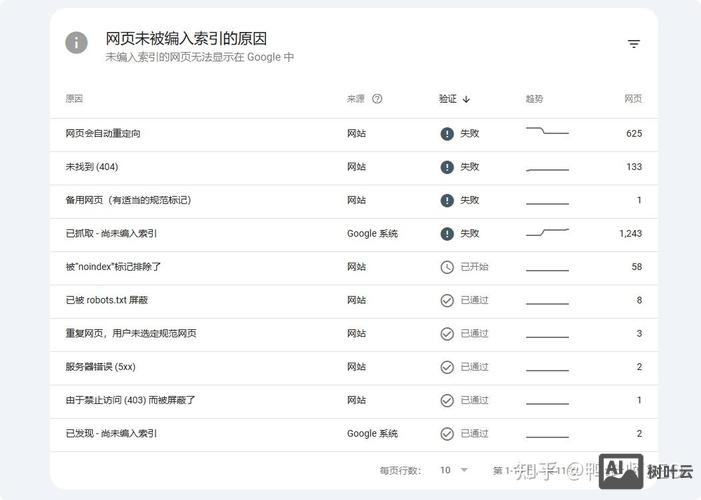The height and width of the screenshot is (500, 701).
Task: Open the 已抓取 - 尚未编入索引 row
Action: tap(354, 235)
